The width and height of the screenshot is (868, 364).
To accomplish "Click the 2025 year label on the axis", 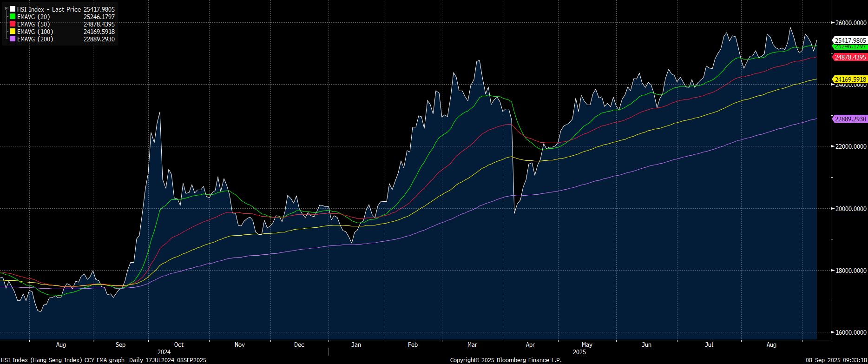I will 579,352.
